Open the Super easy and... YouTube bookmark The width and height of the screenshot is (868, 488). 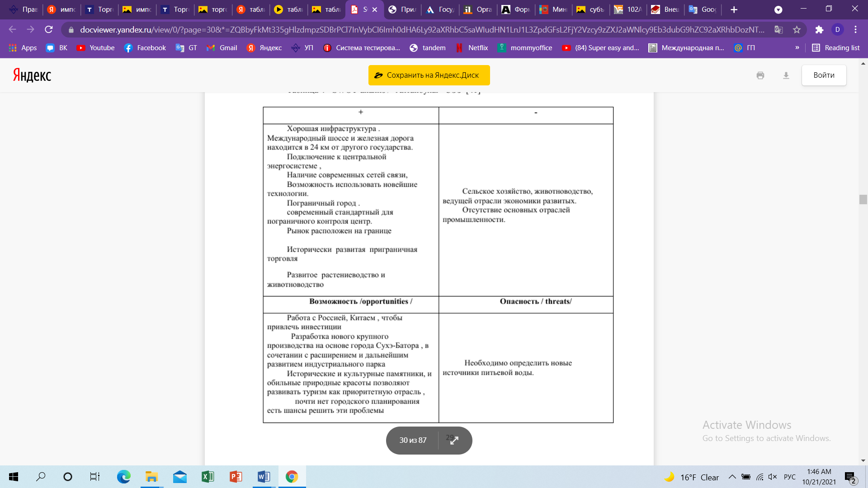point(600,48)
